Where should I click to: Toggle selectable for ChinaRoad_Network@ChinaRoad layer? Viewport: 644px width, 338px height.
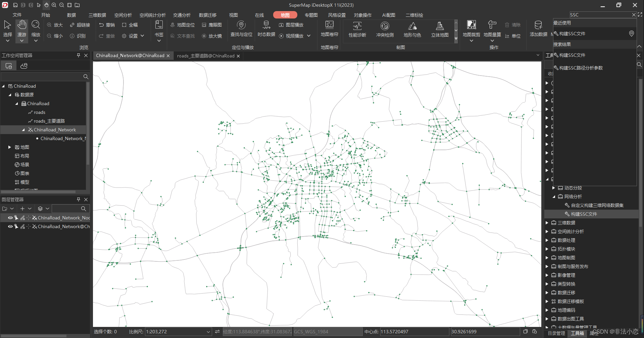coord(16,226)
